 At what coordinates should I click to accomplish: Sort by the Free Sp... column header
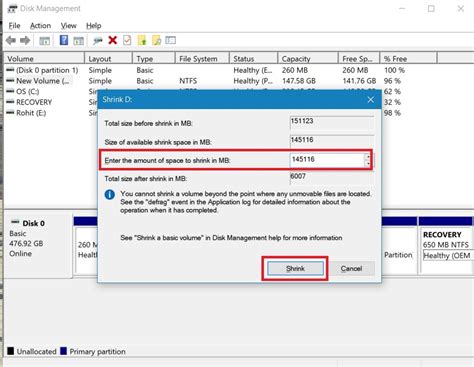(x=359, y=59)
